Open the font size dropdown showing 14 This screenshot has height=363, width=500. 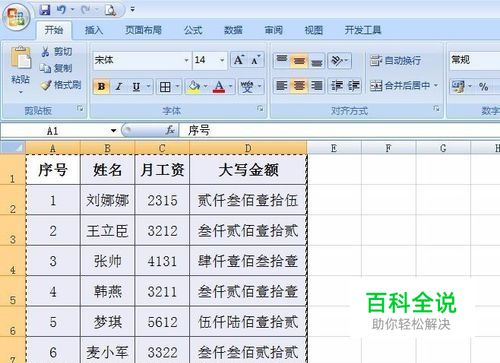(x=222, y=60)
